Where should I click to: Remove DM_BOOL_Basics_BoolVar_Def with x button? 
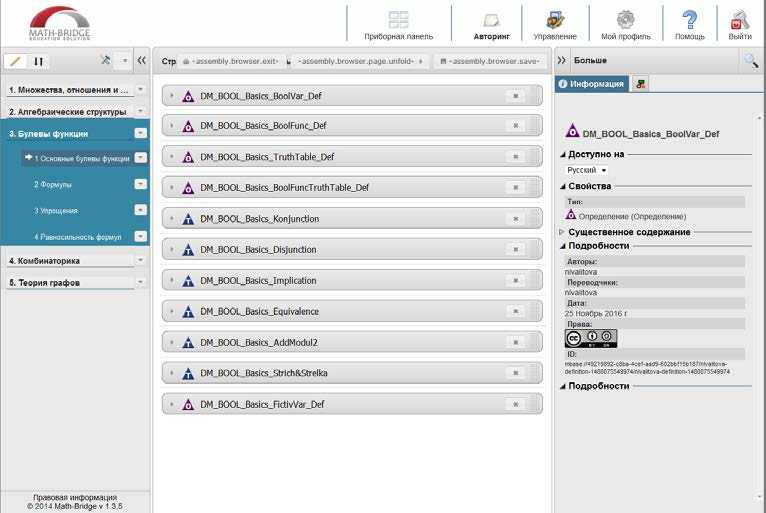click(x=515, y=96)
